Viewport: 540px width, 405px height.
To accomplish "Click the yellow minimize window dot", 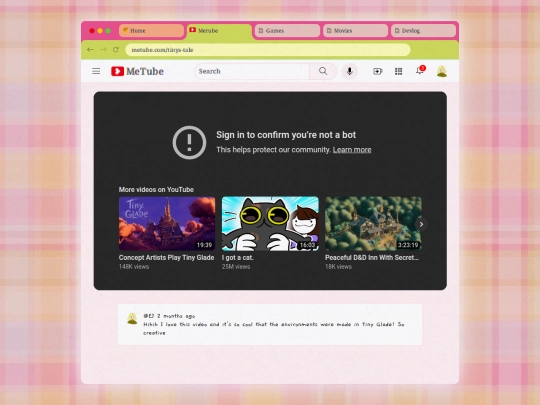I will pyautogui.click(x=100, y=31).
